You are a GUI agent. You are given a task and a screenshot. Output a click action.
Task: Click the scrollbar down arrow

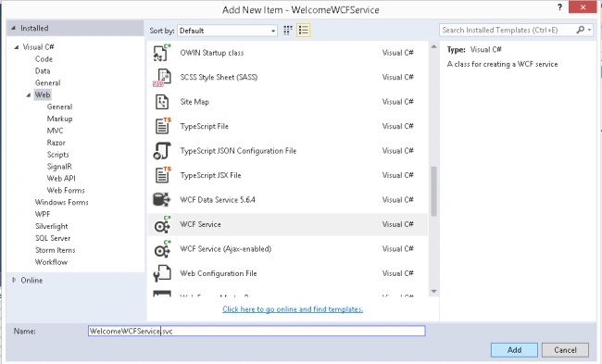tap(433, 292)
